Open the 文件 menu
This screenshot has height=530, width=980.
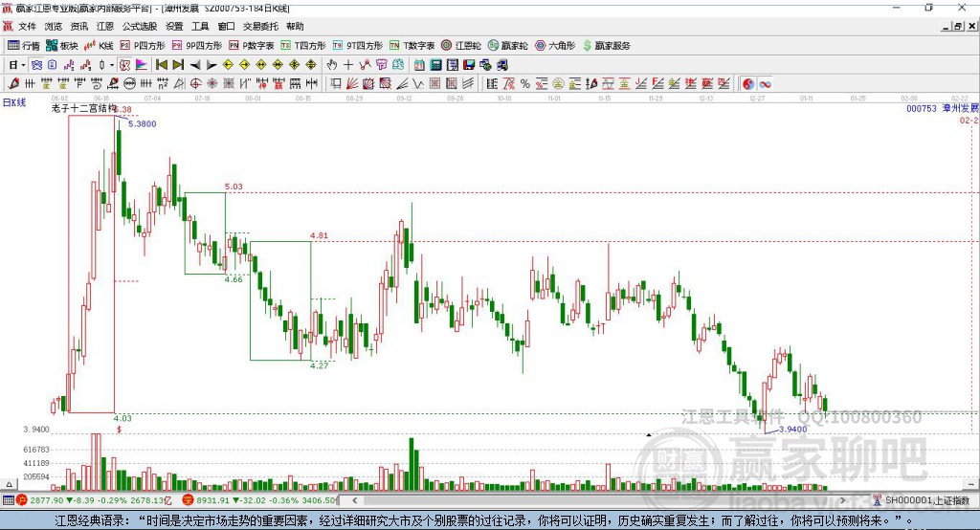coord(27,26)
